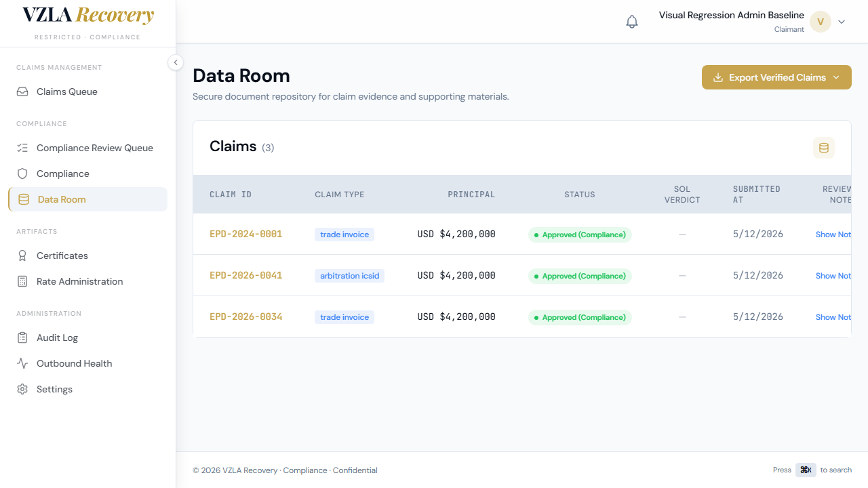Open Settings from sidebar
Viewport: 868px width, 488px height.
[x=87, y=389]
